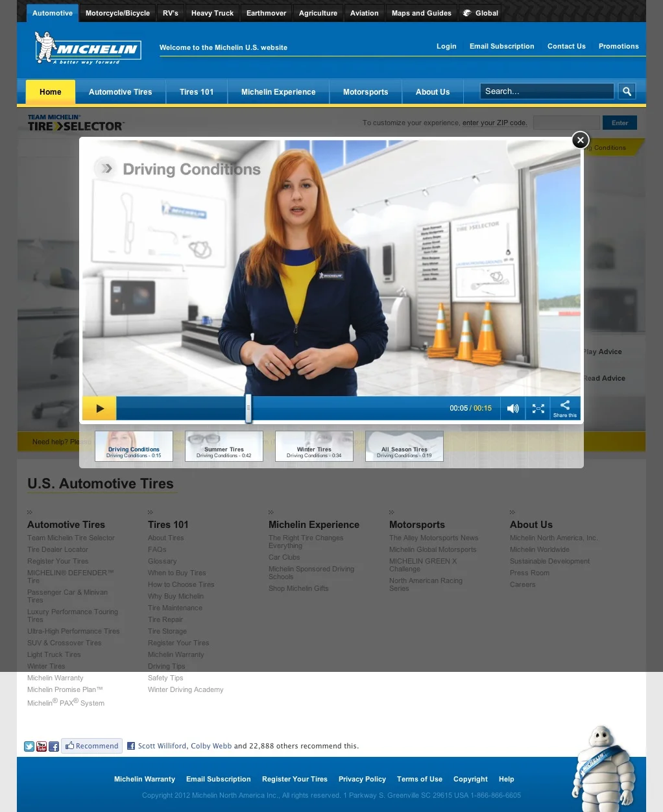Open the Facebook social icon
The height and width of the screenshot is (812, 663).
(54, 746)
